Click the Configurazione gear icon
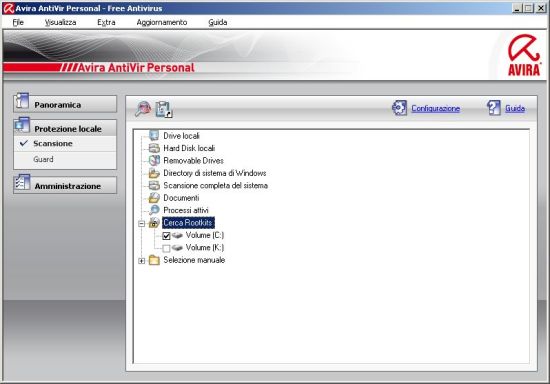This screenshot has height=384, width=550. click(400, 108)
